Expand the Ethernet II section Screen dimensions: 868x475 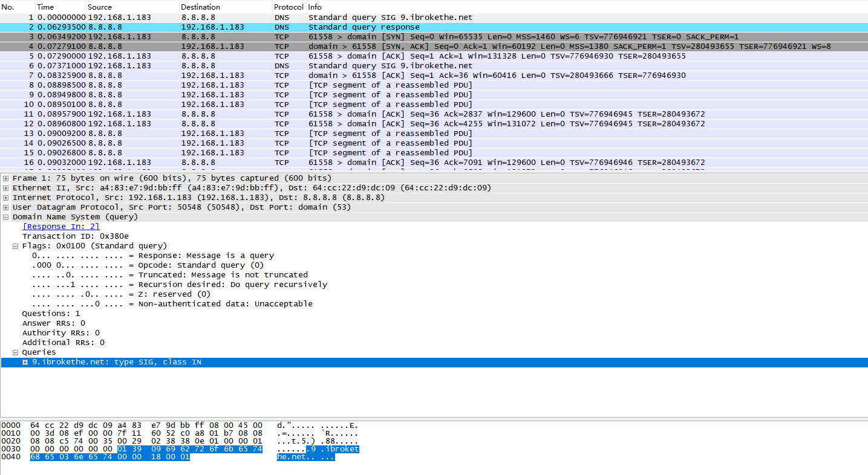coord(6,188)
